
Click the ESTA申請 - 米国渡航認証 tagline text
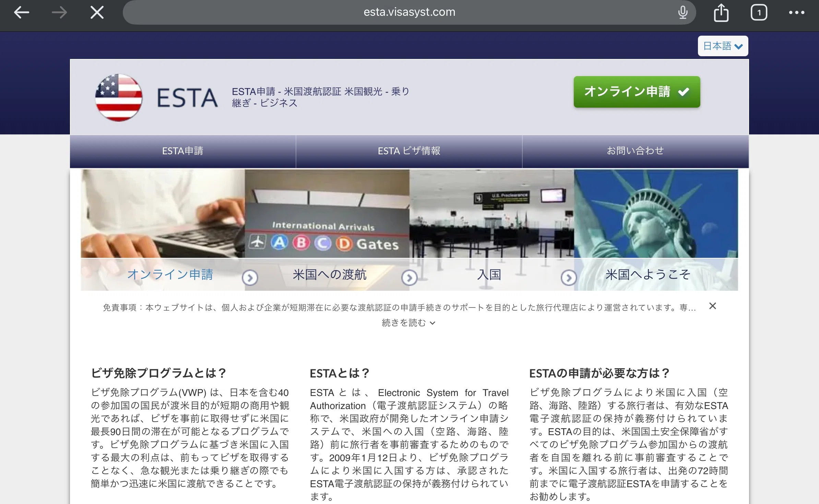[321, 97]
